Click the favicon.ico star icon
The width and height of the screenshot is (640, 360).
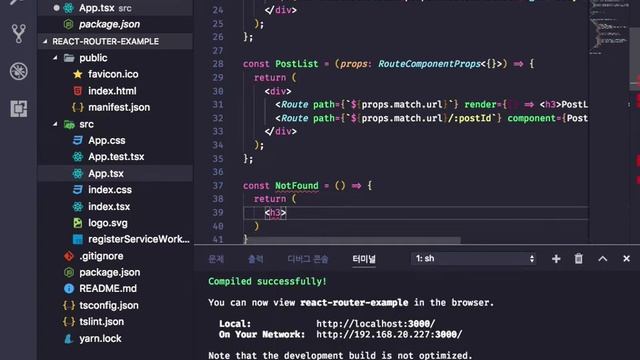[78, 74]
